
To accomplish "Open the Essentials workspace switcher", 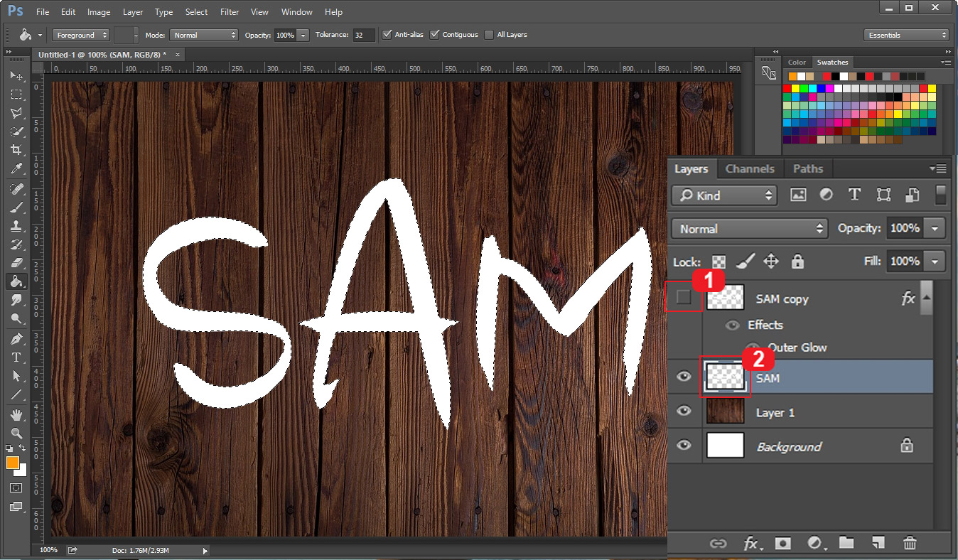I will pyautogui.click(x=906, y=34).
